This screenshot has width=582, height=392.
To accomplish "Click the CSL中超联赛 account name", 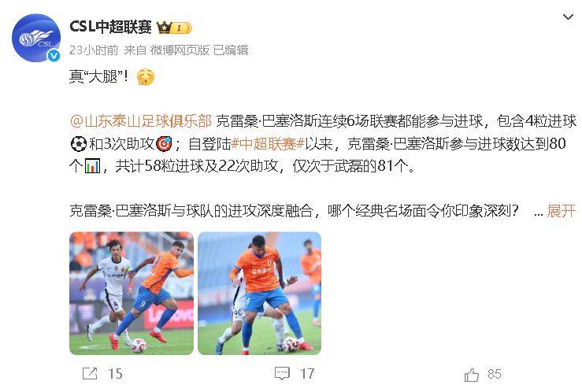I will click(x=110, y=27).
